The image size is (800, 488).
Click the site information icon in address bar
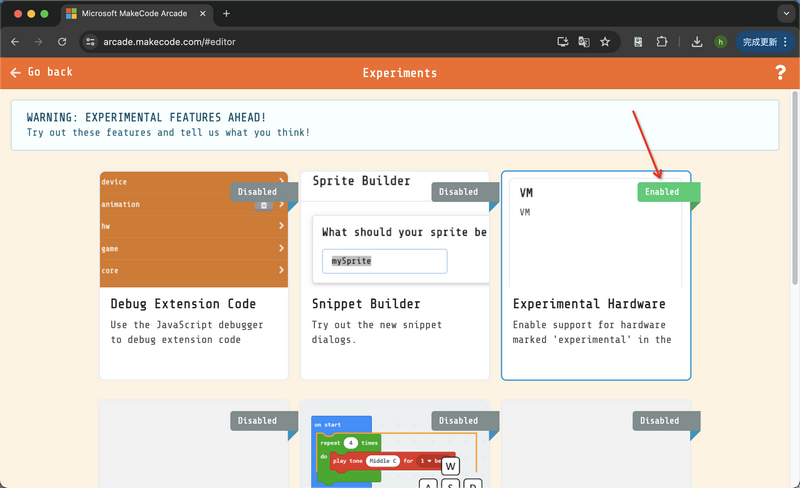[x=90, y=42]
